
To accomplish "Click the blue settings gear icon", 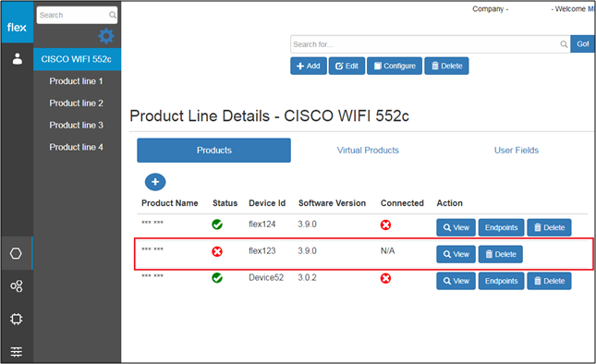I will pyautogui.click(x=106, y=36).
